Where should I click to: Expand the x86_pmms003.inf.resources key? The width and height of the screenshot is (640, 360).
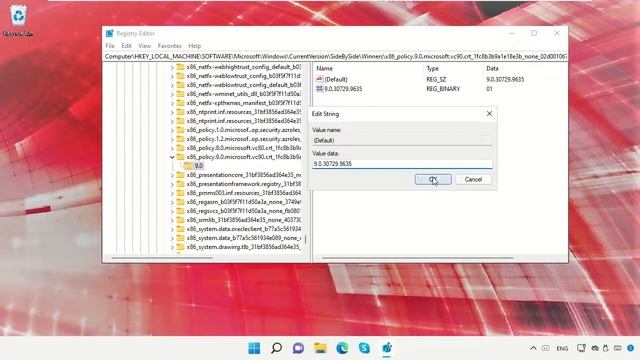pos(172,193)
